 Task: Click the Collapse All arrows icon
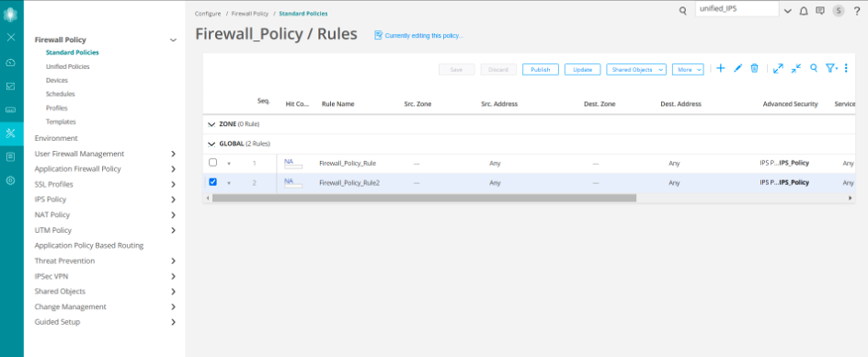coord(796,68)
